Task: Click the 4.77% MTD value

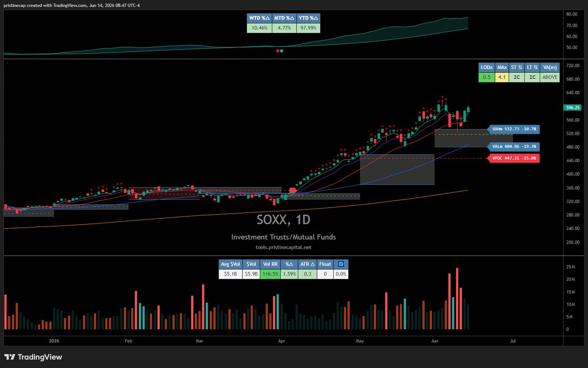Action: (283, 28)
